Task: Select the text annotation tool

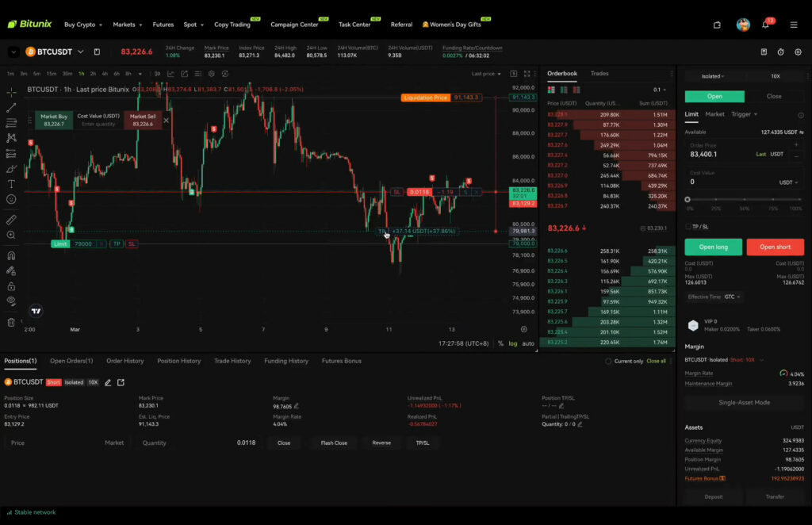Action: point(10,184)
